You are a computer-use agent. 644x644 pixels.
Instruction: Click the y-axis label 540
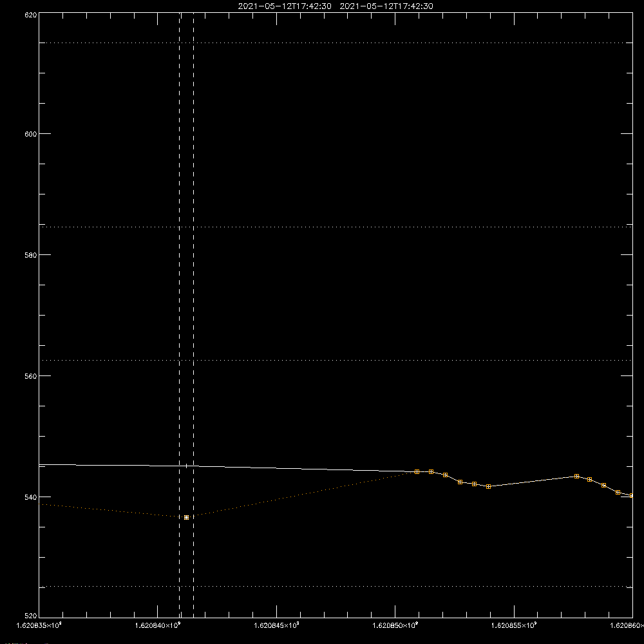click(x=31, y=497)
